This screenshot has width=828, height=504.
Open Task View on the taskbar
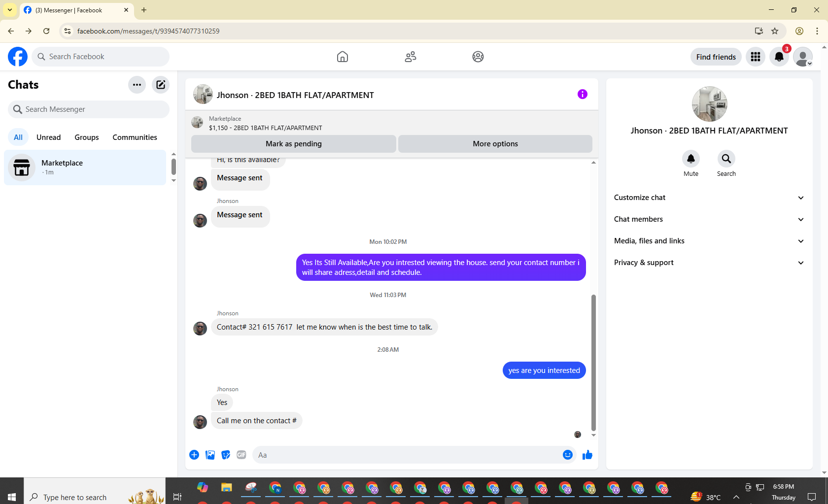click(x=177, y=497)
